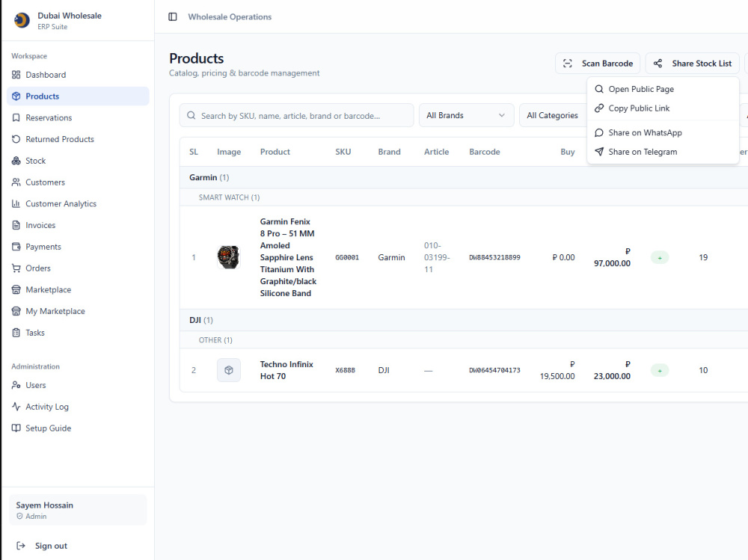Viewport: 748px width, 560px height.
Task: Click the Buy column header
Action: 567,152
